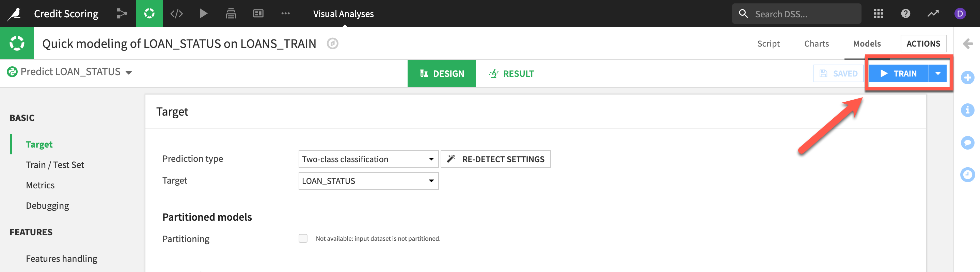Image resolution: width=980 pixels, height=272 pixels.
Task: Expand the Prediction type dropdown
Action: point(368,159)
